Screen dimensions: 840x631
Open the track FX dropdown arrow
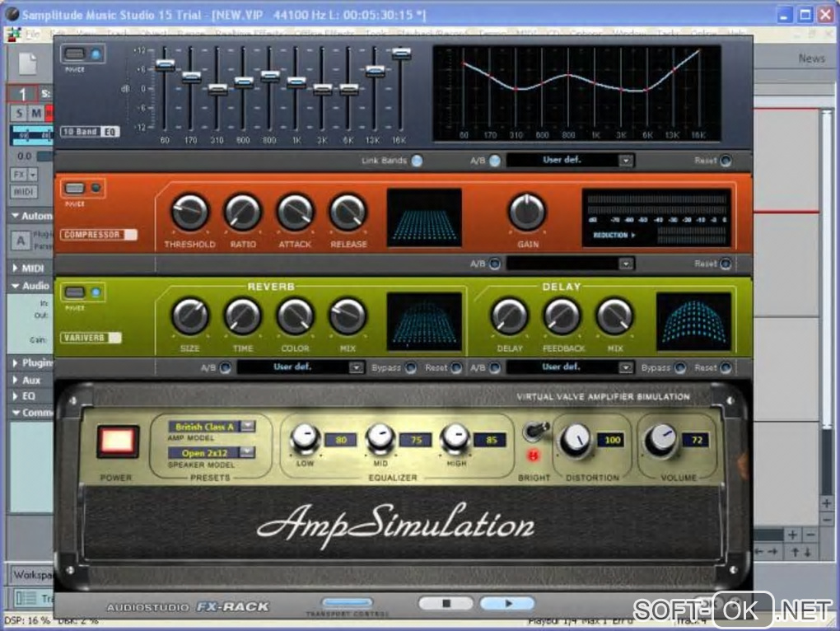(33, 175)
